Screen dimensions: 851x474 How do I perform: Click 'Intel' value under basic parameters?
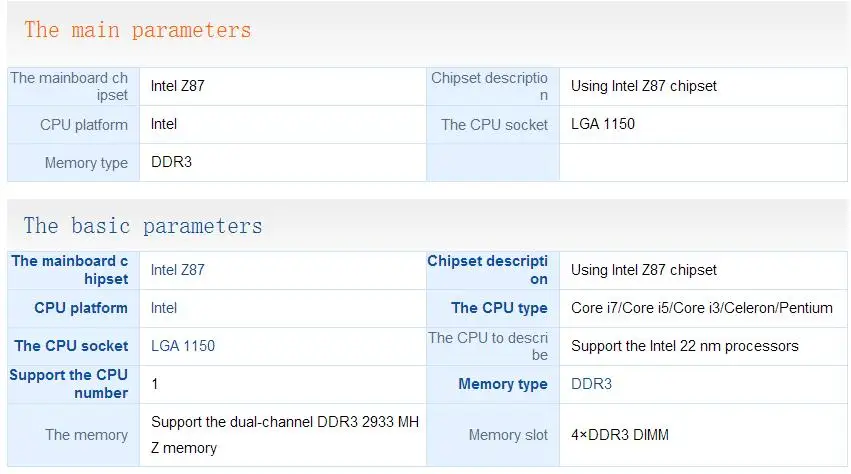click(164, 308)
